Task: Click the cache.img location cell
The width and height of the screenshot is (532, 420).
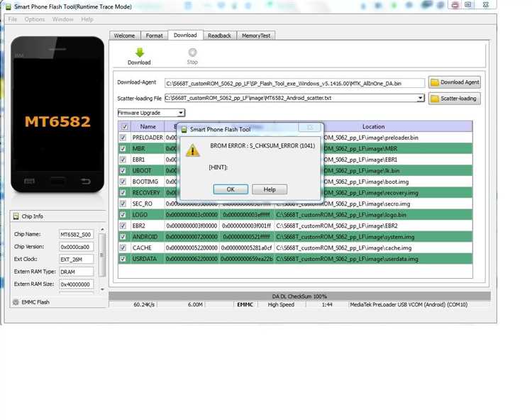Action: tap(373, 248)
